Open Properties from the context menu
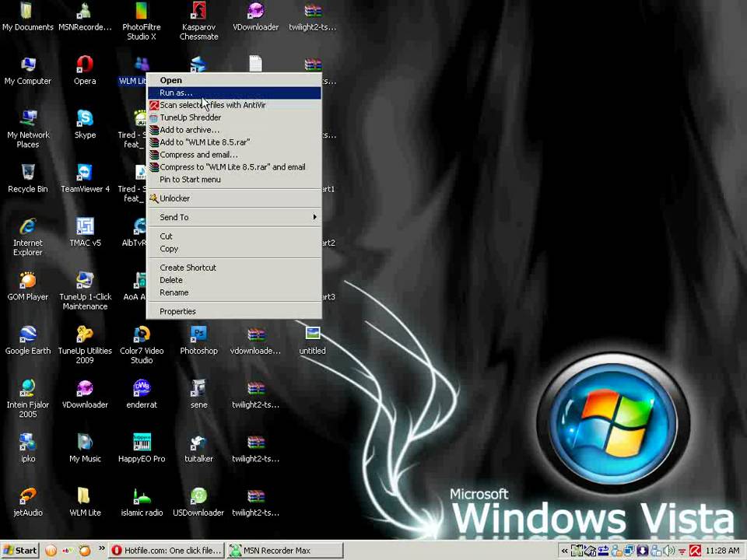 coord(234,311)
